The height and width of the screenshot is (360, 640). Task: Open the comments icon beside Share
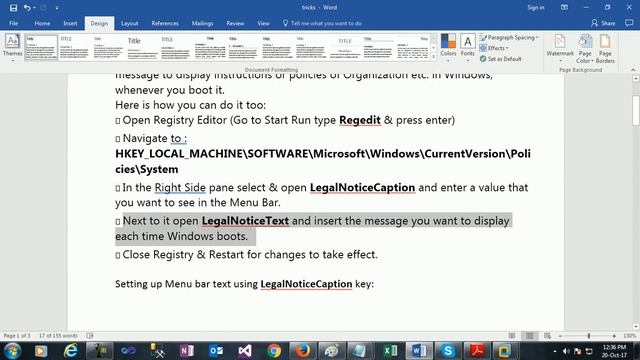[x=629, y=23]
